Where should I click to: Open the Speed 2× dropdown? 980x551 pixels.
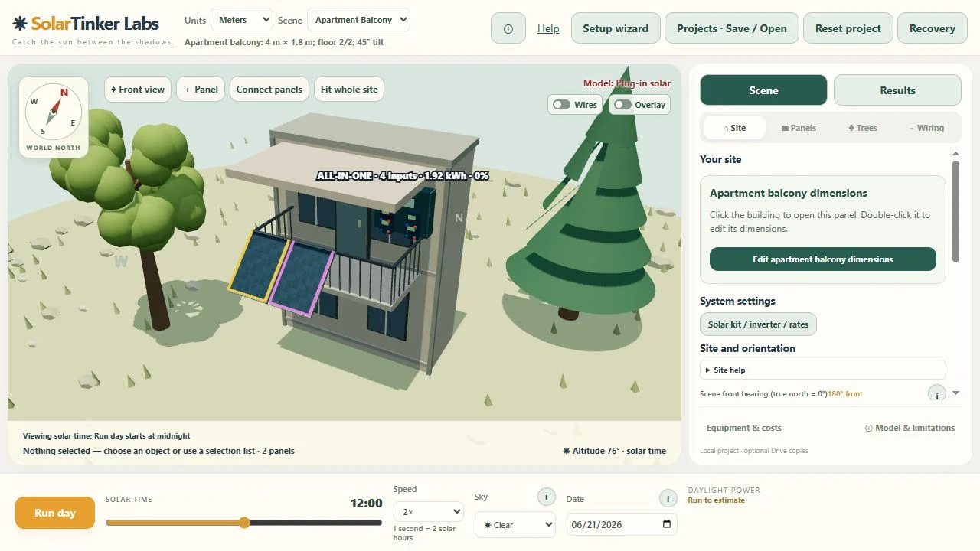(x=429, y=511)
